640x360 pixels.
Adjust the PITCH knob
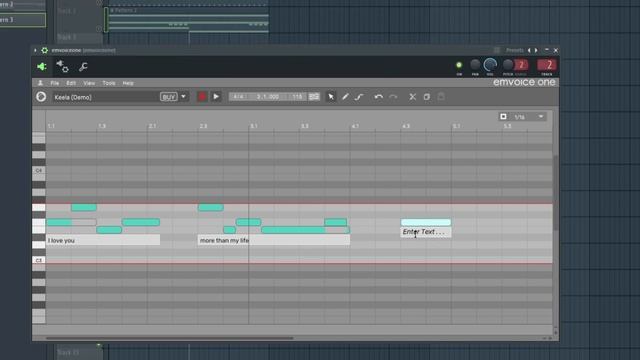(508, 64)
